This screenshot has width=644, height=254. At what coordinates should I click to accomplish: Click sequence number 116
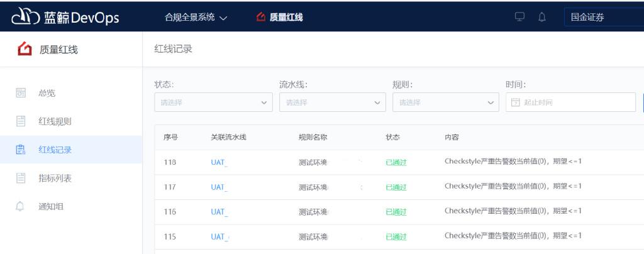(x=170, y=212)
